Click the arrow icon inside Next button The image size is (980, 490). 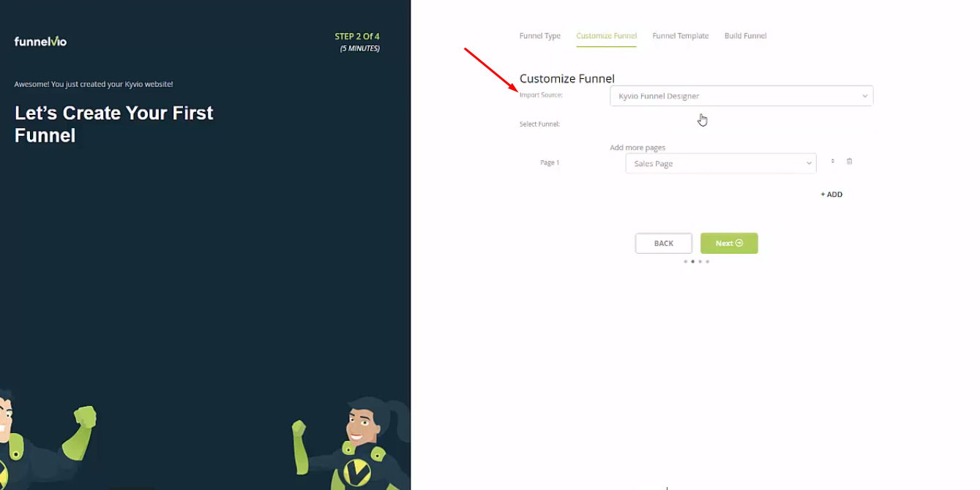point(739,243)
